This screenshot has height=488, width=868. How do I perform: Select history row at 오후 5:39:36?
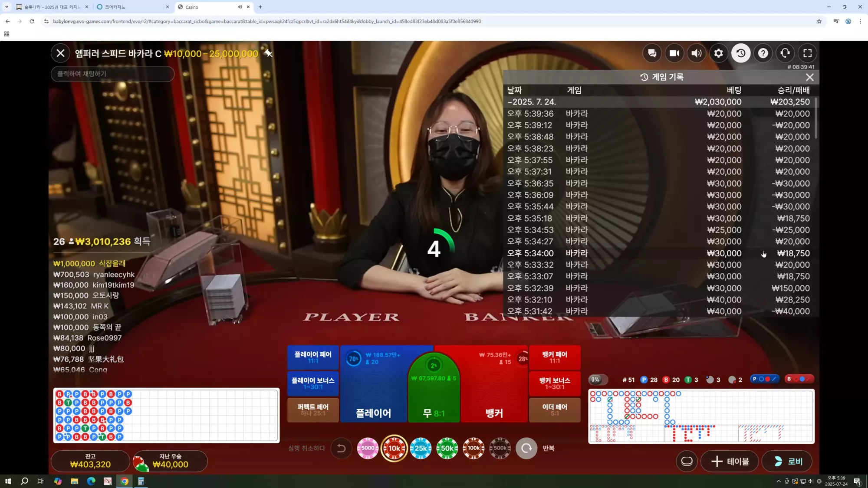(658, 114)
